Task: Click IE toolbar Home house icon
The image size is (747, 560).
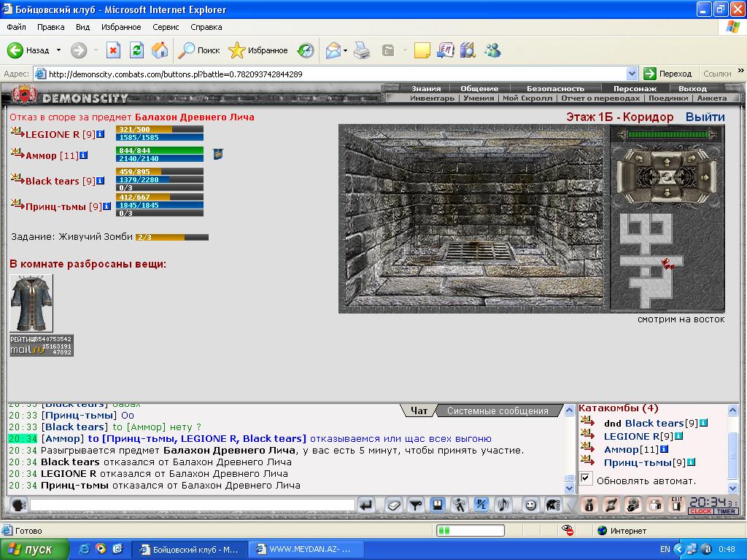Action: tap(160, 50)
